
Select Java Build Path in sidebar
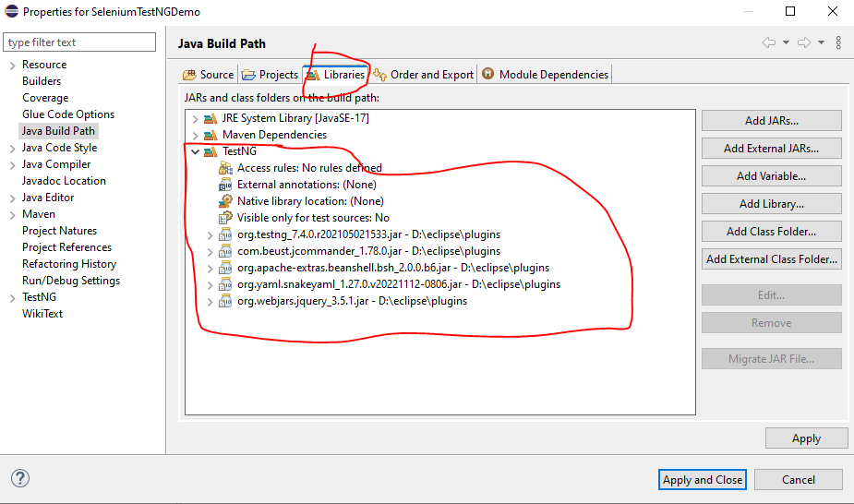[x=58, y=131]
